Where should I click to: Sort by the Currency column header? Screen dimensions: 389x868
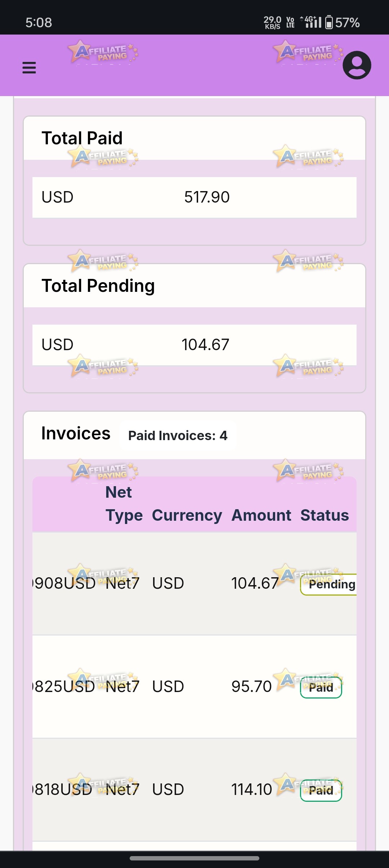187,515
